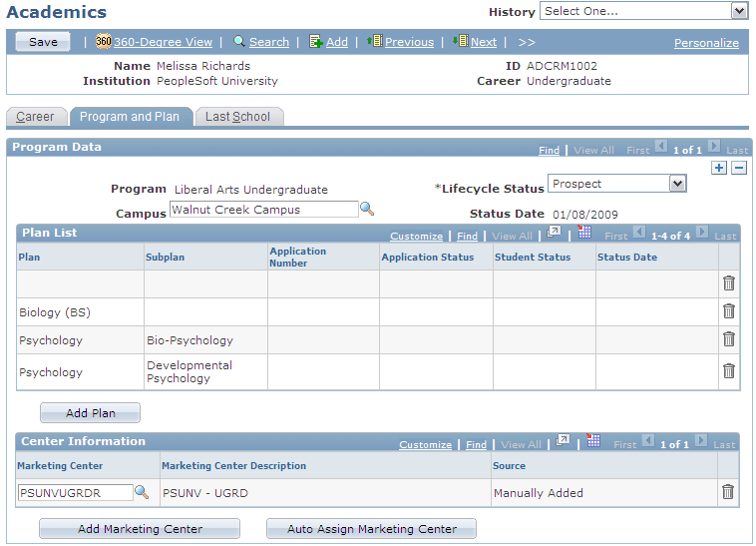This screenshot has height=546, width=756.
Task: Click the Save button
Action: pyautogui.click(x=43, y=42)
